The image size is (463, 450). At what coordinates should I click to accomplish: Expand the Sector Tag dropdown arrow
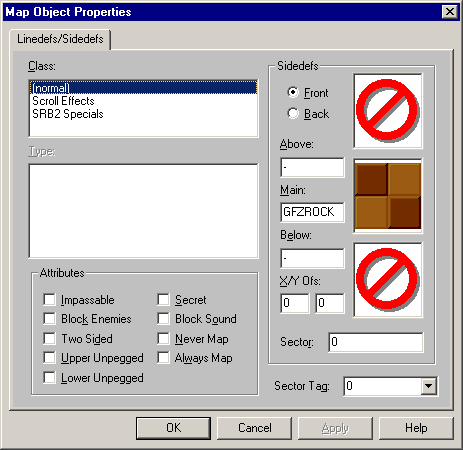[x=428, y=386]
